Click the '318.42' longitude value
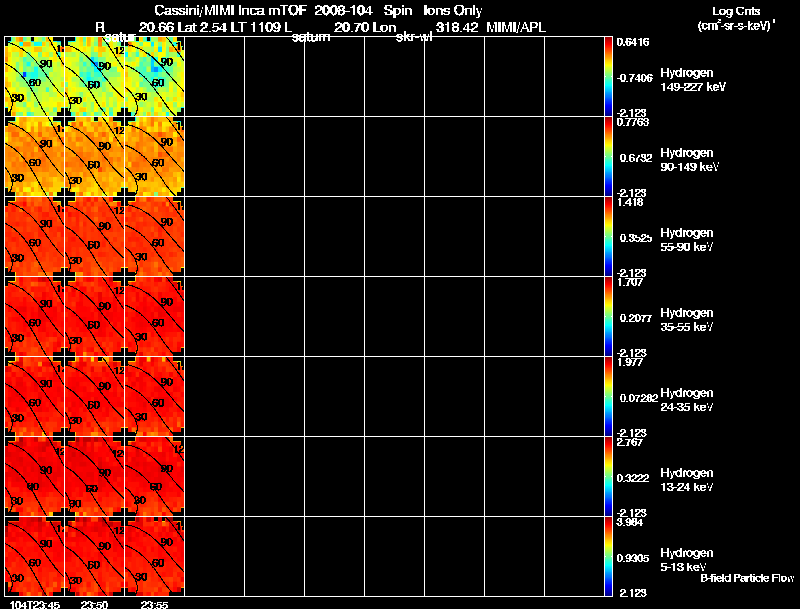 tap(457, 28)
